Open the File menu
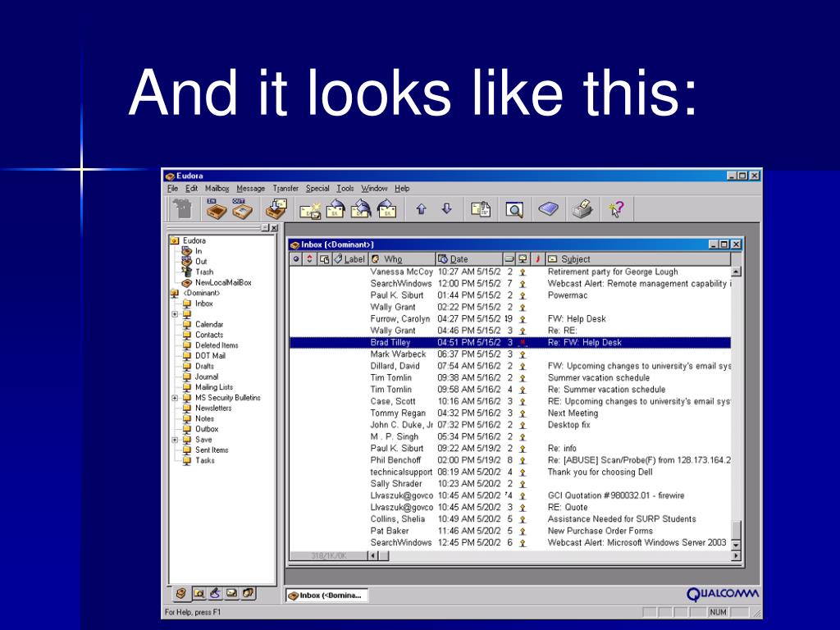 [x=172, y=189]
